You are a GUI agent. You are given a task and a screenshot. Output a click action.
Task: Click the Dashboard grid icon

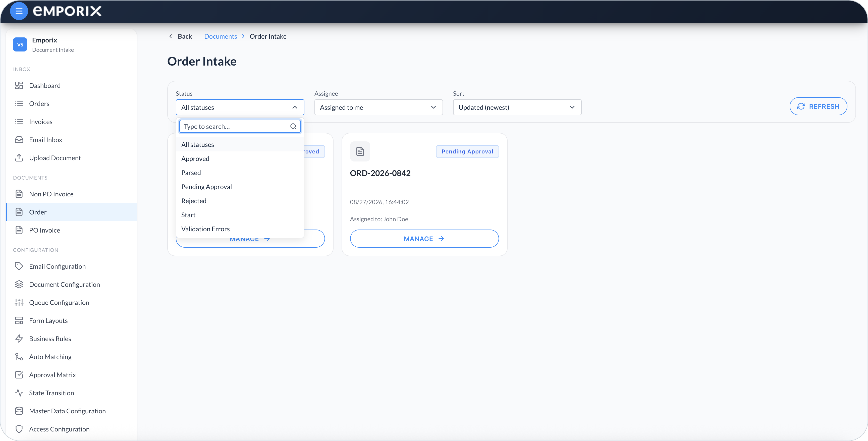pos(19,86)
